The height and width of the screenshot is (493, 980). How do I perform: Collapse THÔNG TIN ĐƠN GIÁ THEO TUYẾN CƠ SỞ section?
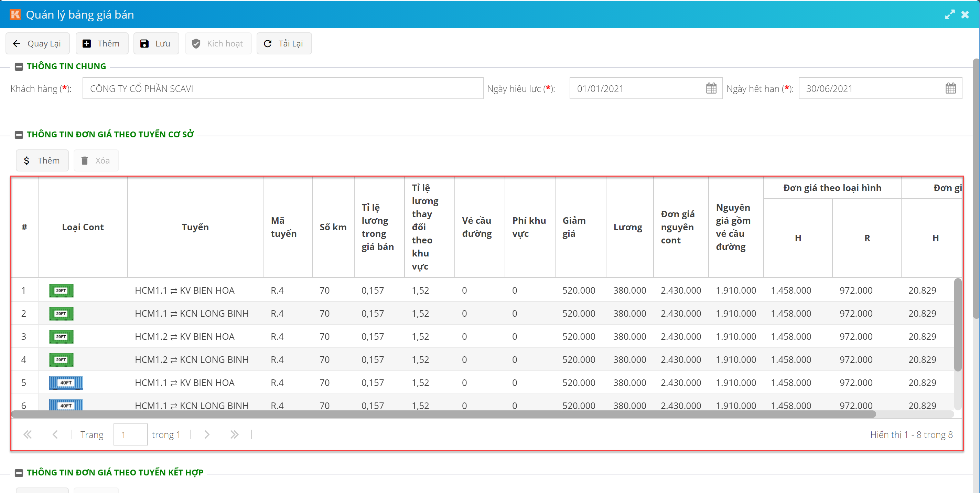pyautogui.click(x=19, y=135)
